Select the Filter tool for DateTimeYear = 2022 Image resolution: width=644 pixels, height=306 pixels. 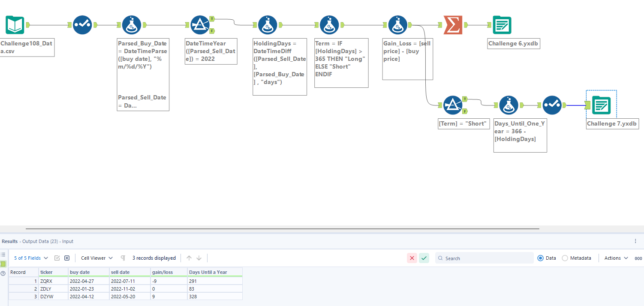tap(200, 25)
